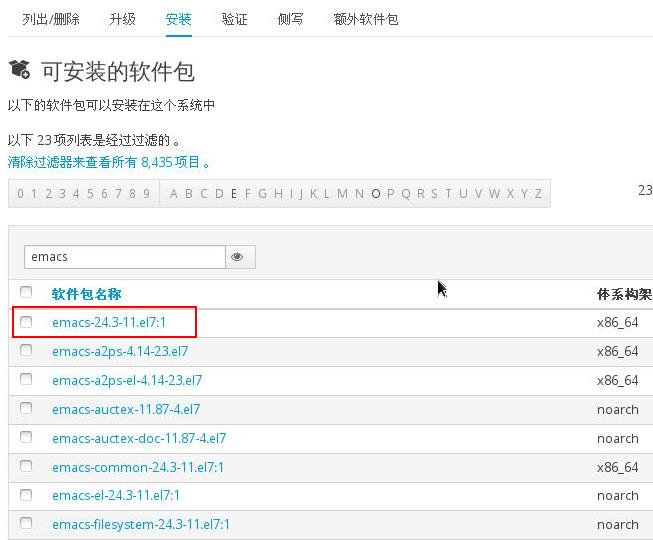The width and height of the screenshot is (653, 540).
Task: Open the emacs-el-24.3-11.el7:1 link
Action: tap(116, 495)
